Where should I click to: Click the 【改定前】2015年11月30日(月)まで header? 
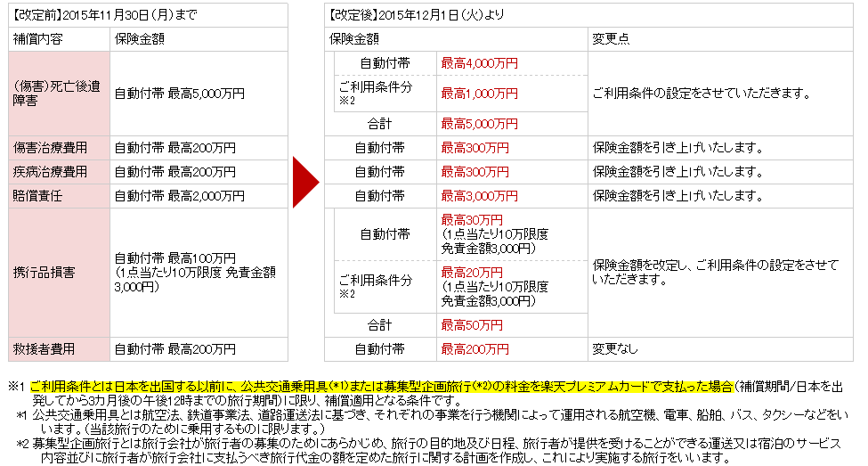(x=149, y=15)
